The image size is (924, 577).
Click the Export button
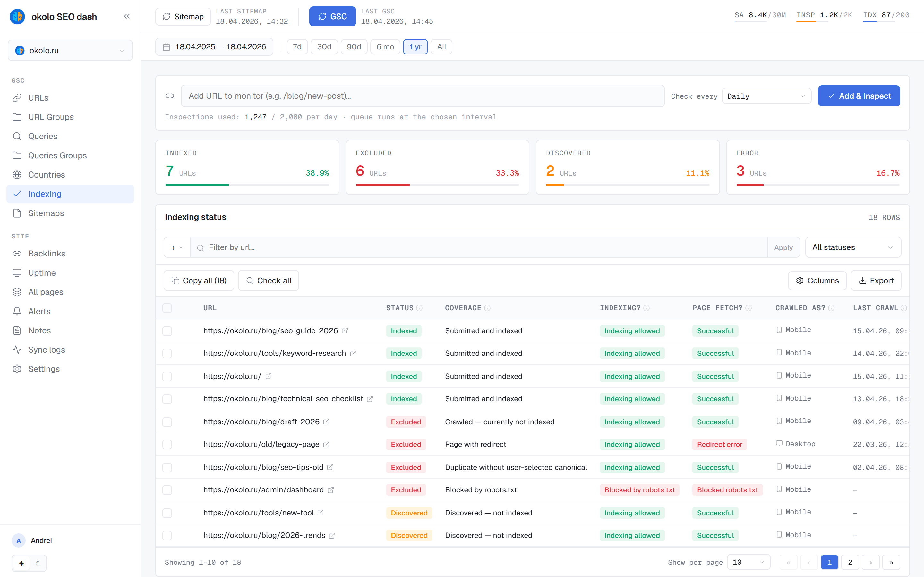tap(876, 280)
